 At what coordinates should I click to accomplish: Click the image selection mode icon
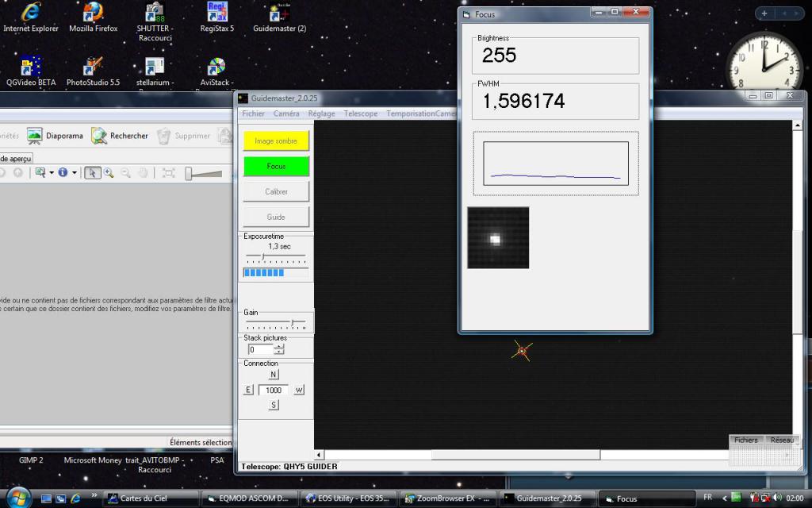pos(40,172)
